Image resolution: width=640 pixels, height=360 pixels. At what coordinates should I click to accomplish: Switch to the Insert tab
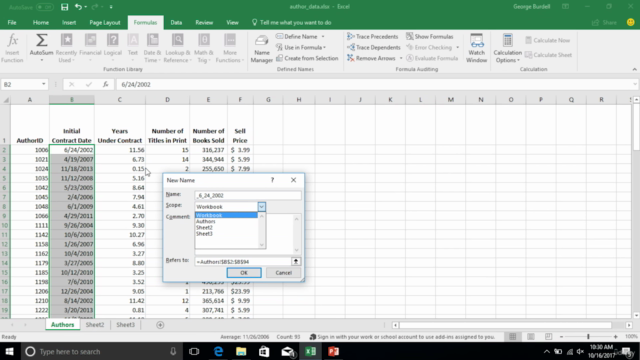[69, 22]
